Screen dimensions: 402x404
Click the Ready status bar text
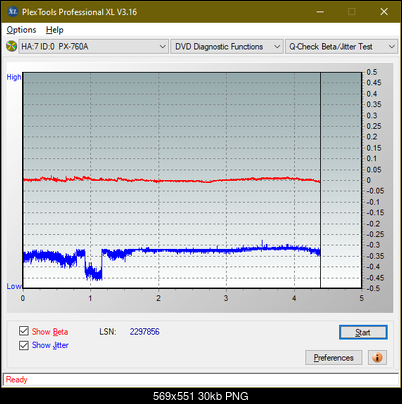click(x=16, y=380)
